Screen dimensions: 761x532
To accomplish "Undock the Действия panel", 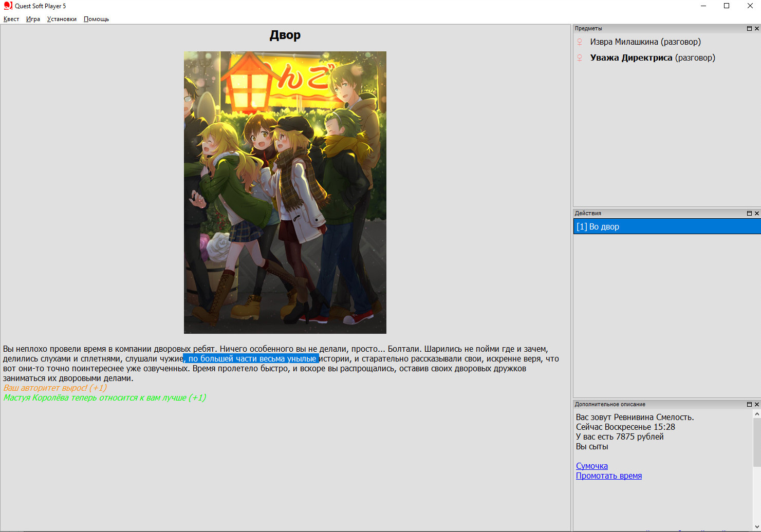I will pyautogui.click(x=749, y=213).
